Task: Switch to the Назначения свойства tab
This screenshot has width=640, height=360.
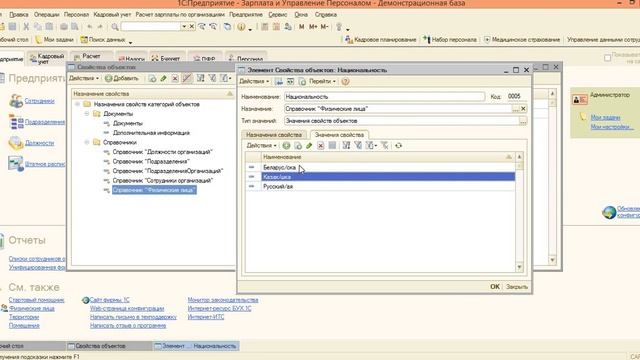Action: click(274, 135)
